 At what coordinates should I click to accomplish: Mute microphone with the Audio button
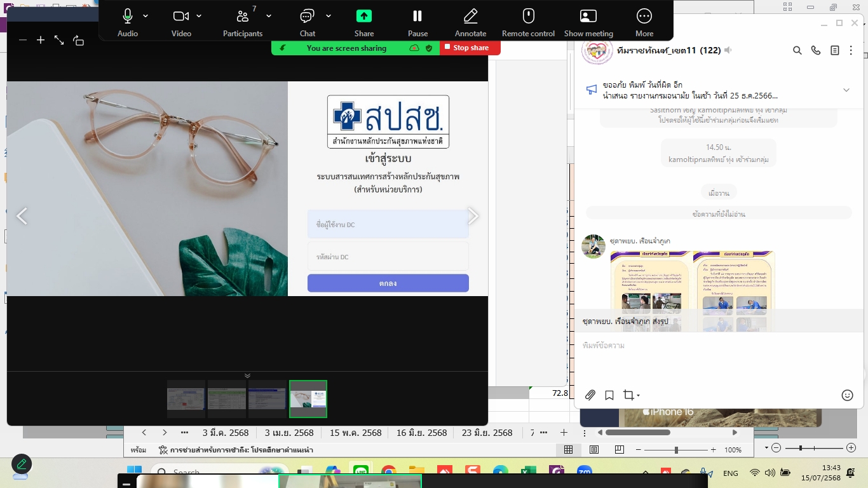[x=128, y=22]
